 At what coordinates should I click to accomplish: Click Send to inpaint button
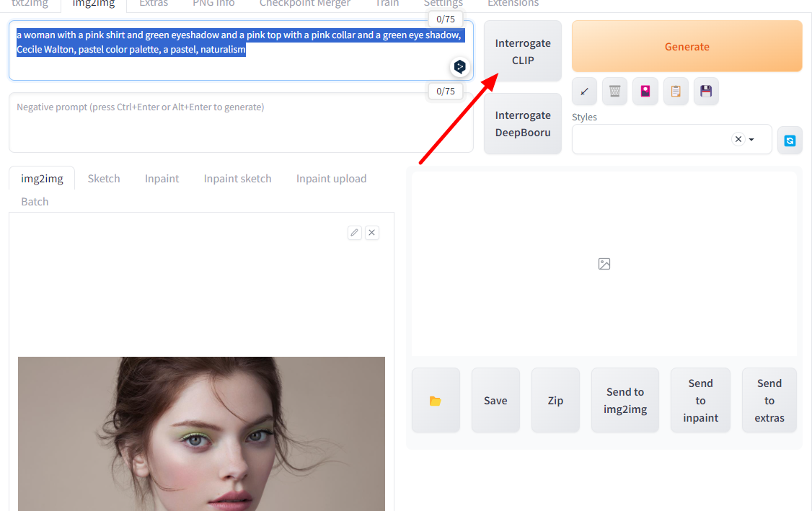(x=700, y=400)
